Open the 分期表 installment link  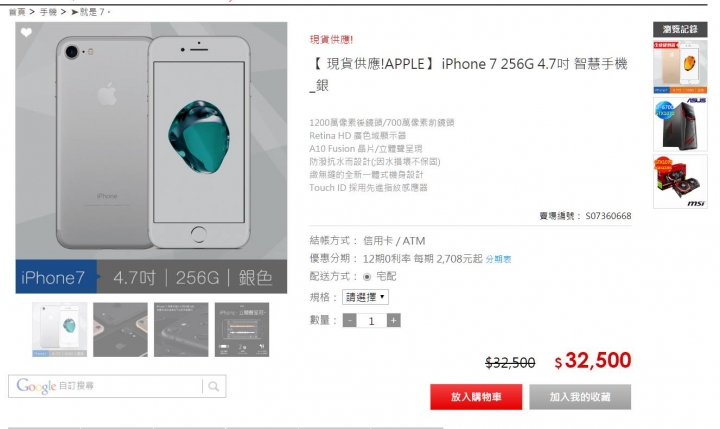click(x=498, y=260)
